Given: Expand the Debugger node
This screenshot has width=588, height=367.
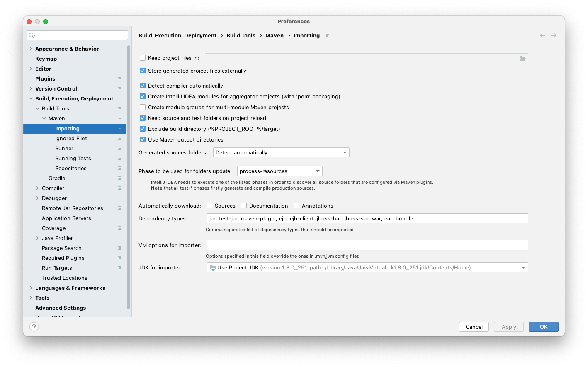Looking at the screenshot, I should coord(37,198).
